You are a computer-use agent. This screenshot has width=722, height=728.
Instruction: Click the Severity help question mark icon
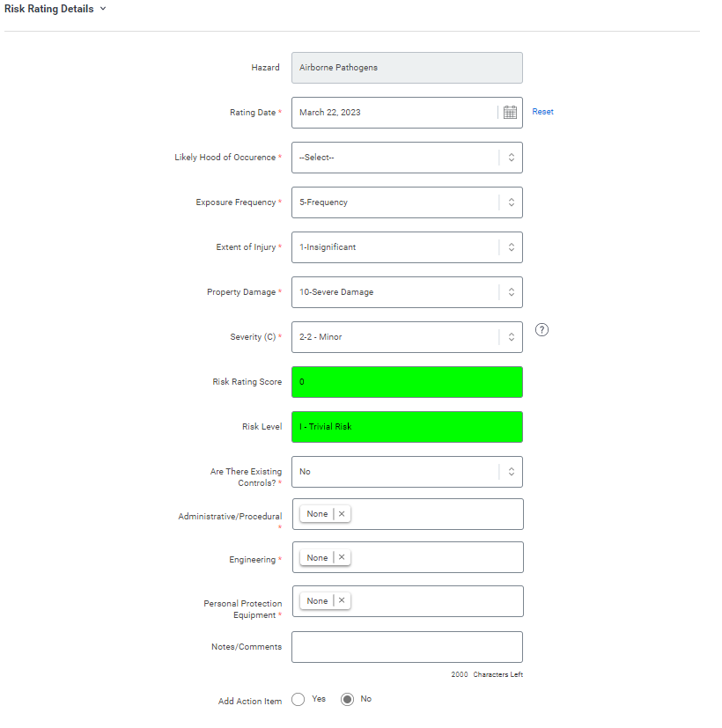point(541,329)
